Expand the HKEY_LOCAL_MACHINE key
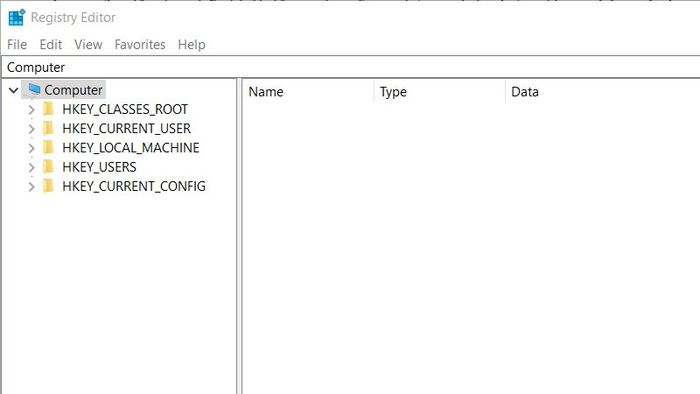This screenshot has height=394, width=700. coord(31,148)
